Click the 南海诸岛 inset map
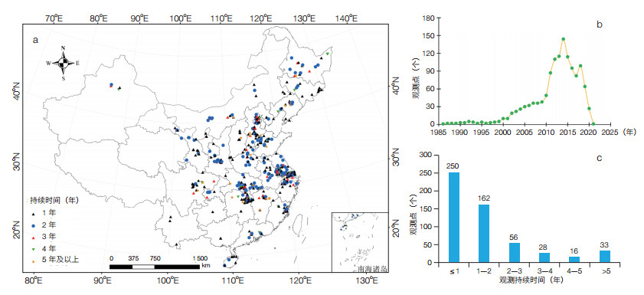The height and width of the screenshot is (295, 644). (360, 242)
